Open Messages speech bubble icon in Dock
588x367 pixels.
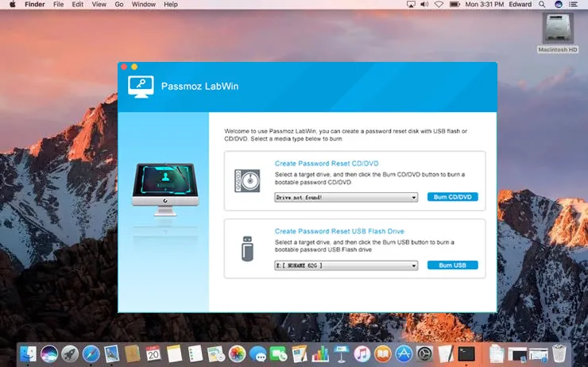(x=258, y=353)
